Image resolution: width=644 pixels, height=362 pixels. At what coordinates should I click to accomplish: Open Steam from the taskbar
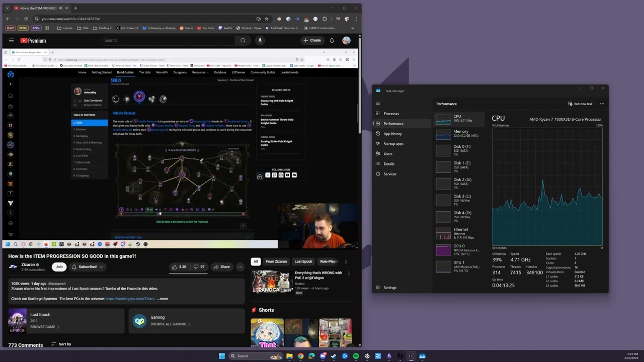[x=334, y=356]
